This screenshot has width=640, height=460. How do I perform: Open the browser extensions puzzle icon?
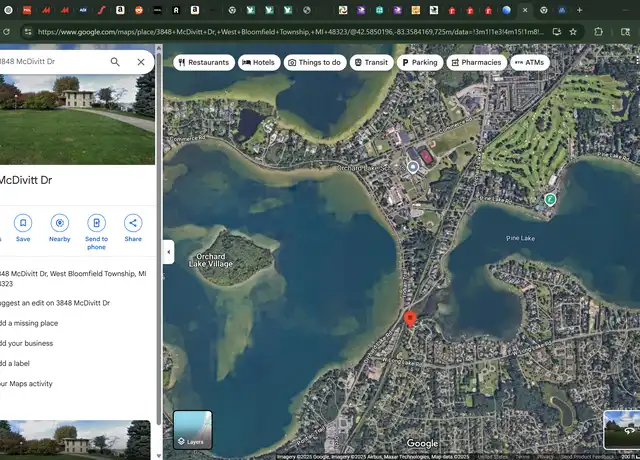pos(598,31)
